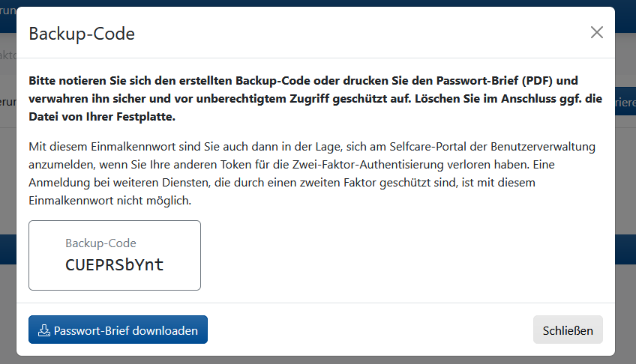The height and width of the screenshot is (364, 636).
Task: Click the download icon on the blue button
Action: pos(44,330)
